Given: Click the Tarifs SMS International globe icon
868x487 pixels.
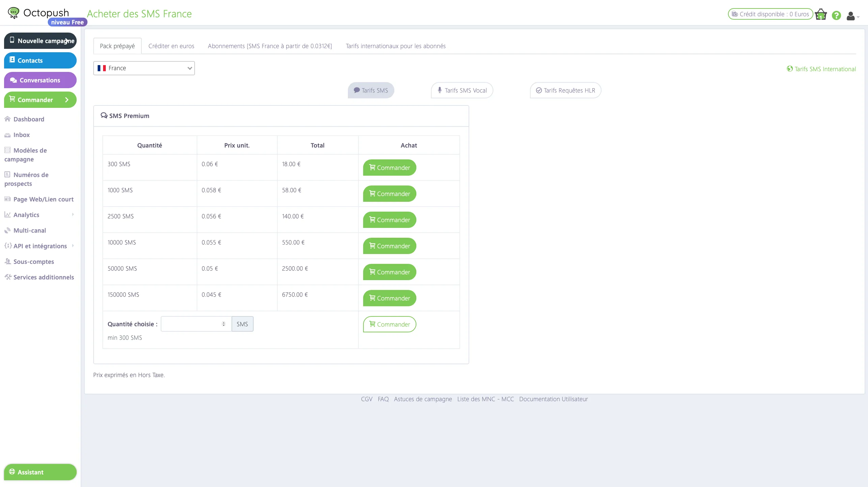Looking at the screenshot, I should (x=790, y=69).
